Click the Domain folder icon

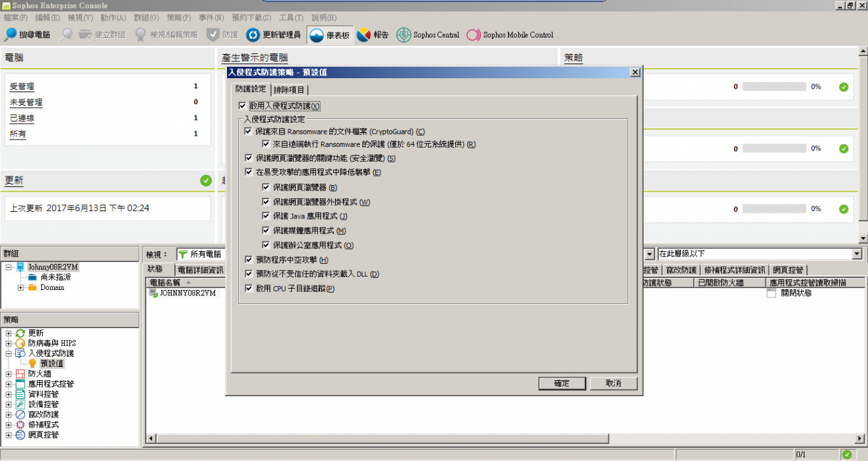[x=33, y=287]
